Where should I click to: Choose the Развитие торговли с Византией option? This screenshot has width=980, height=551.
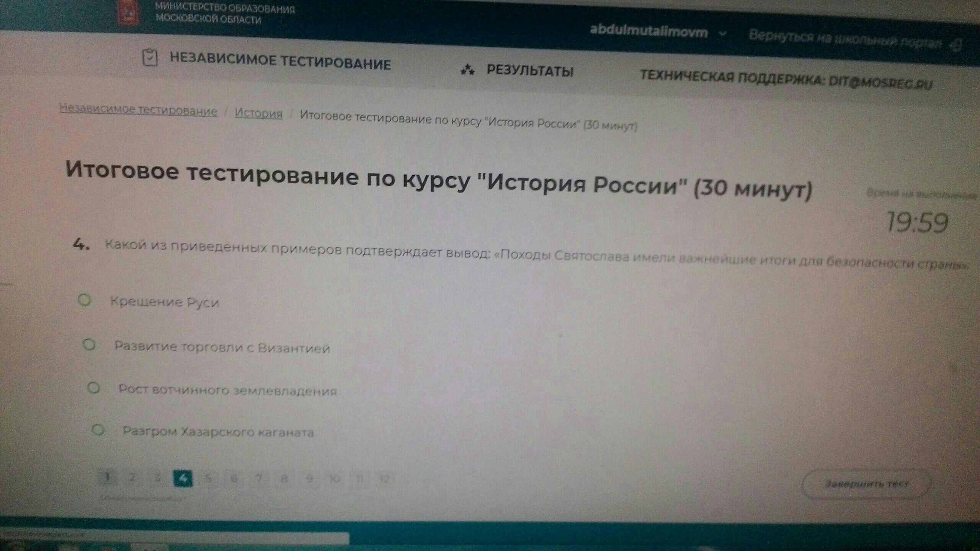tap(89, 345)
